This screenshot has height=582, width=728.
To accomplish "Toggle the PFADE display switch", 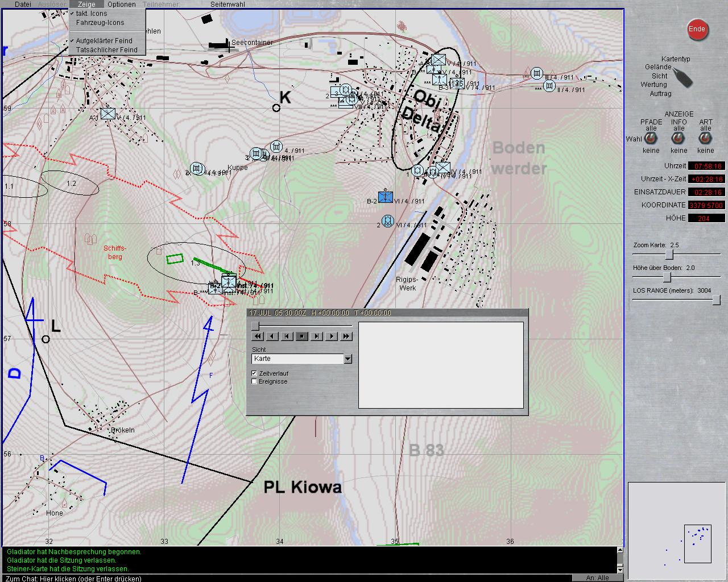I will click(x=651, y=139).
